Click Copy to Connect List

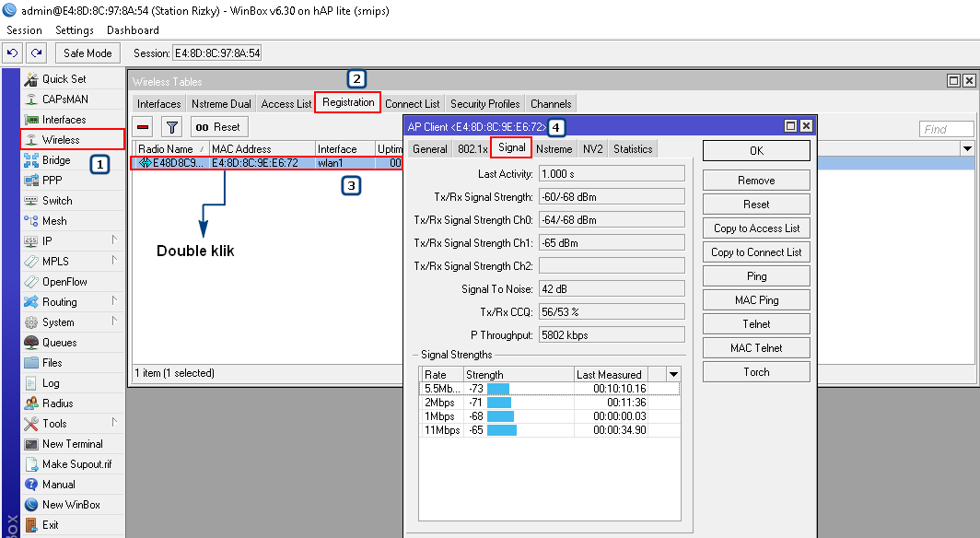click(756, 252)
